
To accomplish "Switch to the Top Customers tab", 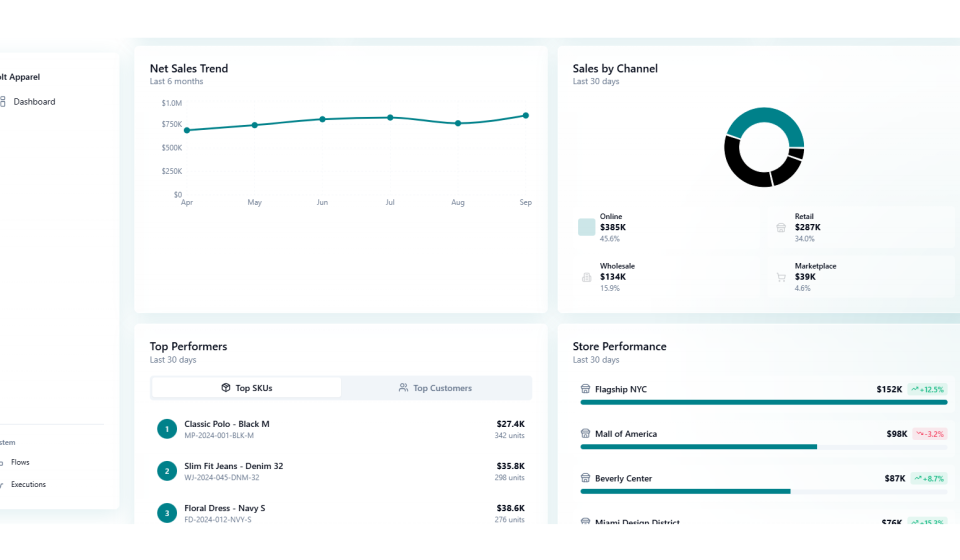I will 435,388.
